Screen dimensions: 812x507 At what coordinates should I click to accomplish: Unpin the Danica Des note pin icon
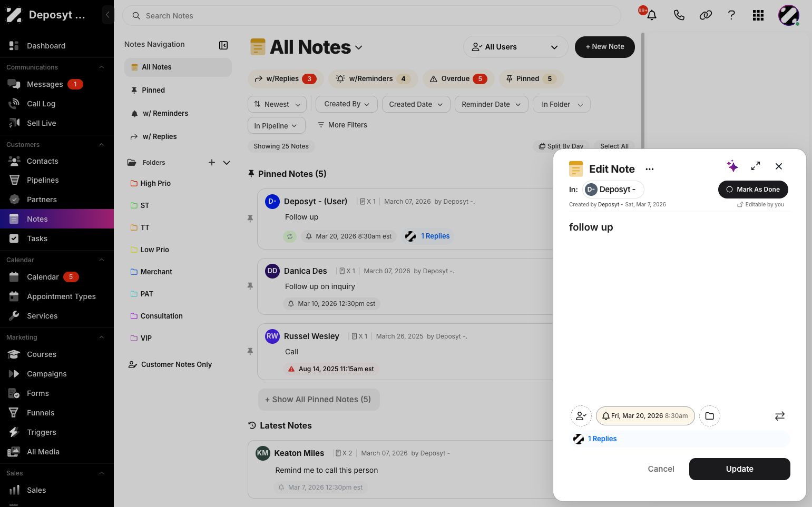click(x=250, y=286)
